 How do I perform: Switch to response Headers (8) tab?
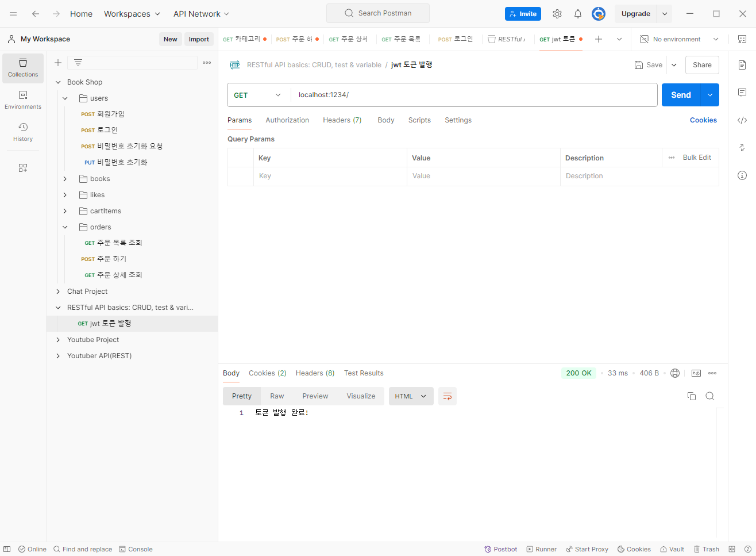[315, 373]
